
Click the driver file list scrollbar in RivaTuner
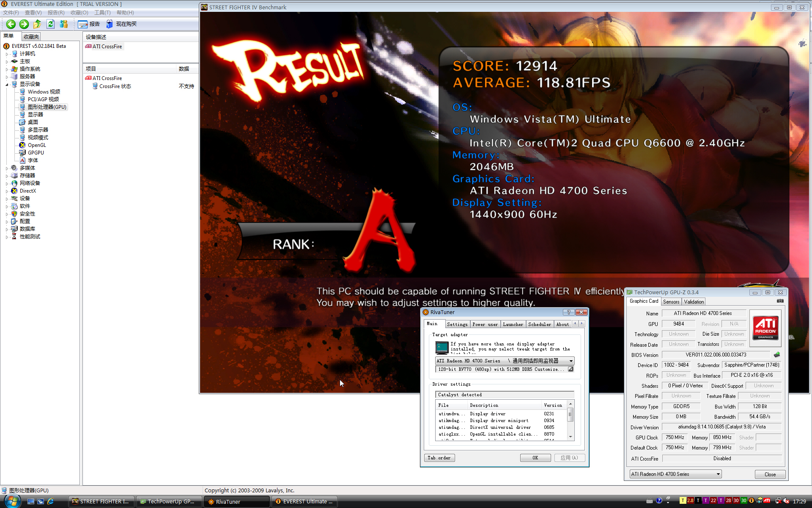point(571,420)
